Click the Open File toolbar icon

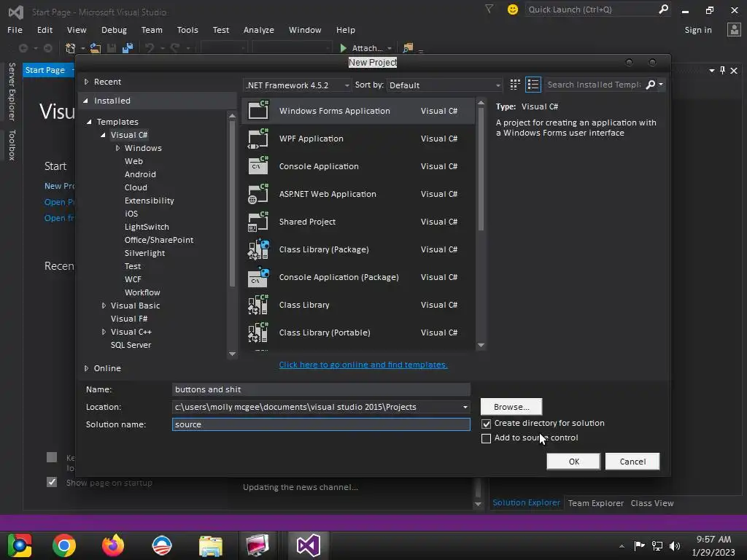(x=96, y=48)
